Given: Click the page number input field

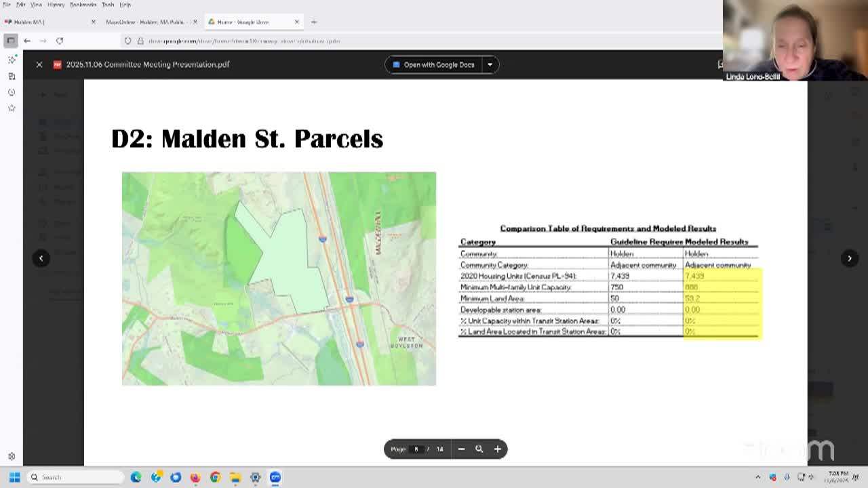Looking at the screenshot, I should [416, 449].
